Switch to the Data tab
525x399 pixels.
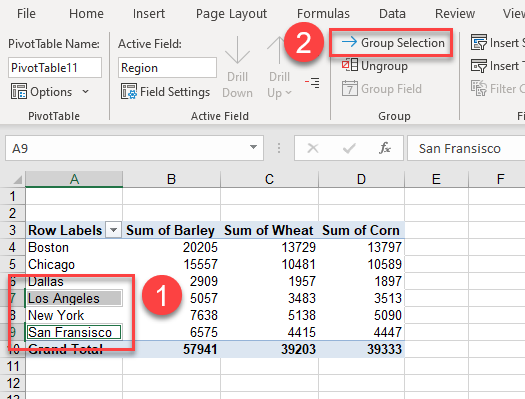(392, 14)
